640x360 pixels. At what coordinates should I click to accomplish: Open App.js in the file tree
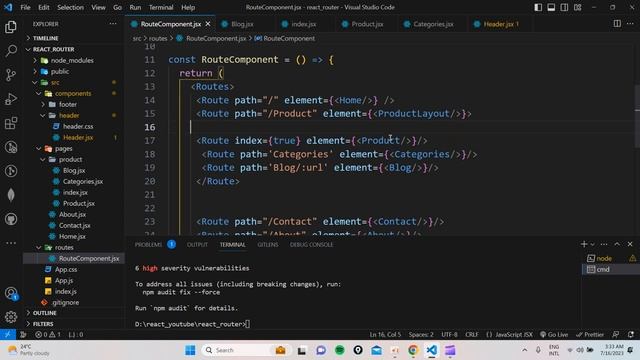coord(64,280)
